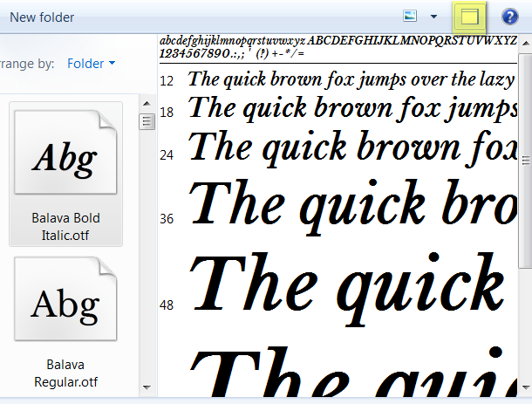
Task: Click file list scroll up arrow
Action: pyautogui.click(x=147, y=104)
